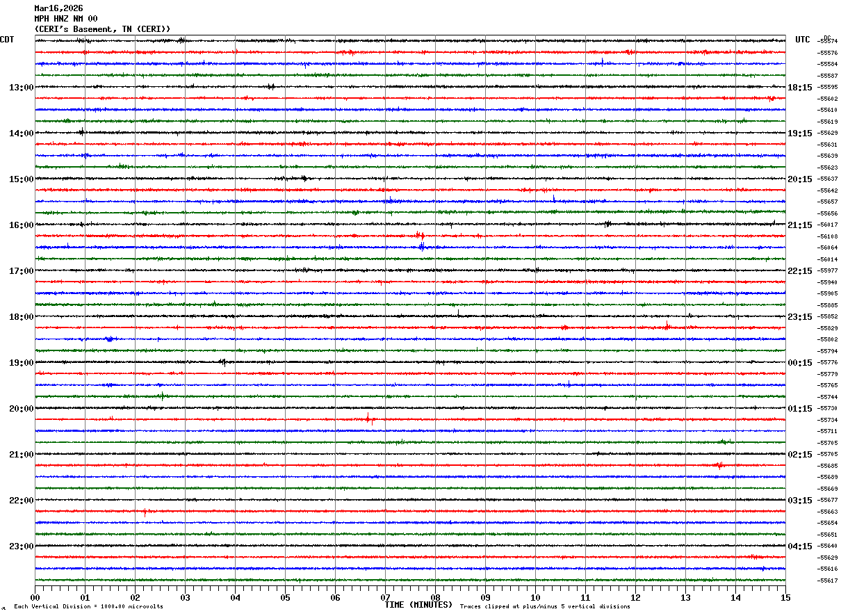Click the 13:00 CDT time label

tap(22, 88)
